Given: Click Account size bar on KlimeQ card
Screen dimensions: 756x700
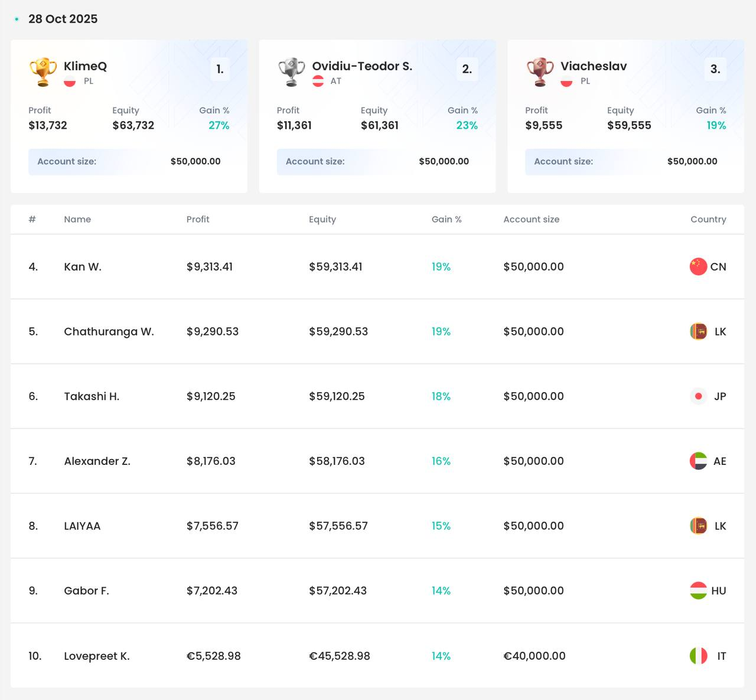Looking at the screenshot, I should [x=129, y=161].
